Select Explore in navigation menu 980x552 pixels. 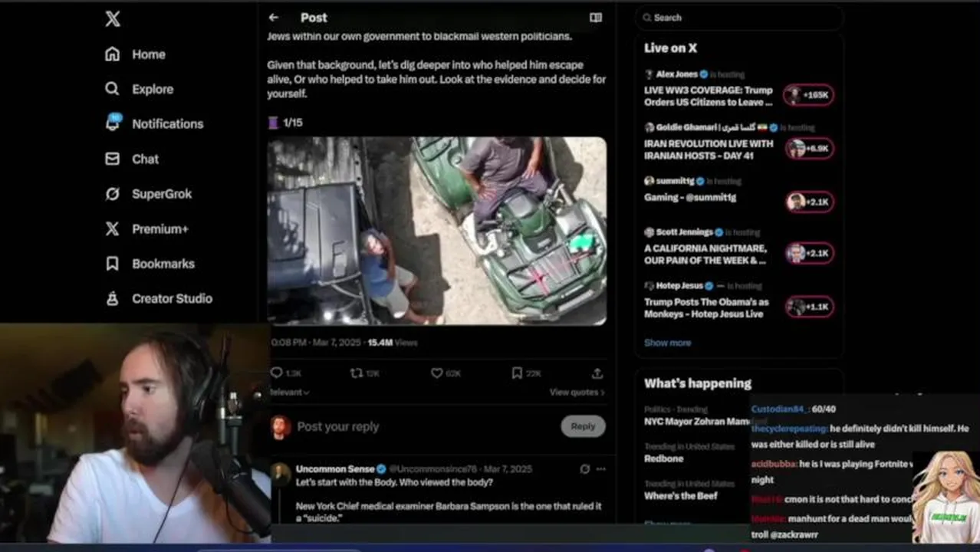[153, 89]
